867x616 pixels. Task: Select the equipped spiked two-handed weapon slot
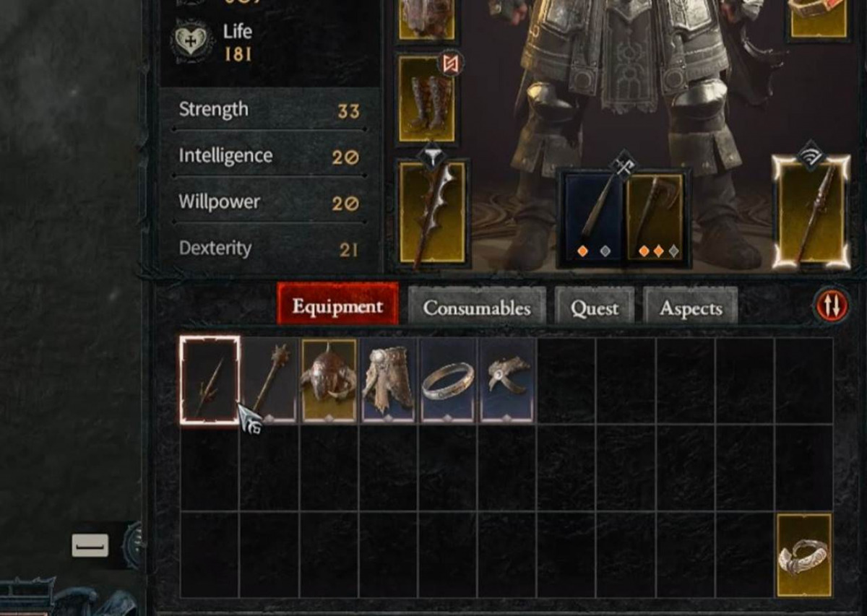(432, 213)
